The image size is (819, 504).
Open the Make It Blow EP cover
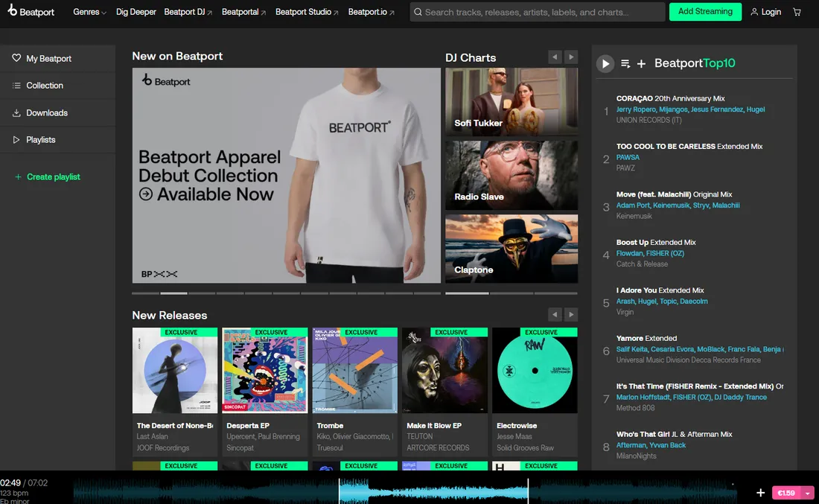point(445,370)
